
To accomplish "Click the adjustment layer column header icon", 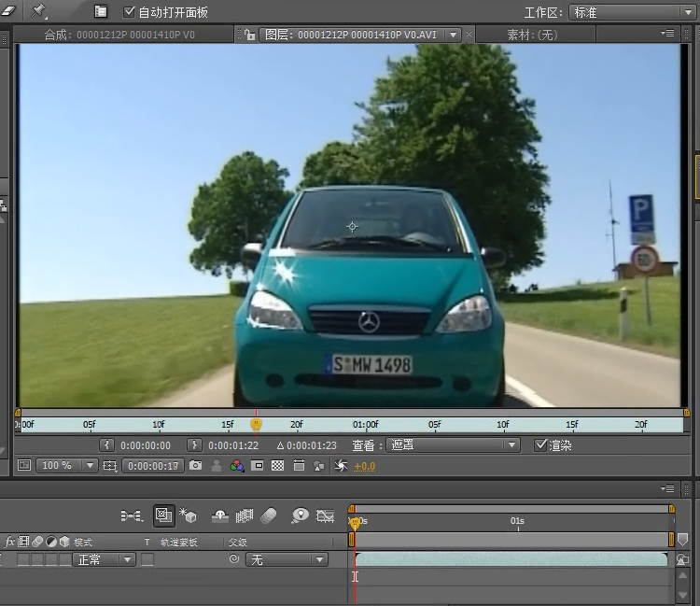I will [x=51, y=542].
